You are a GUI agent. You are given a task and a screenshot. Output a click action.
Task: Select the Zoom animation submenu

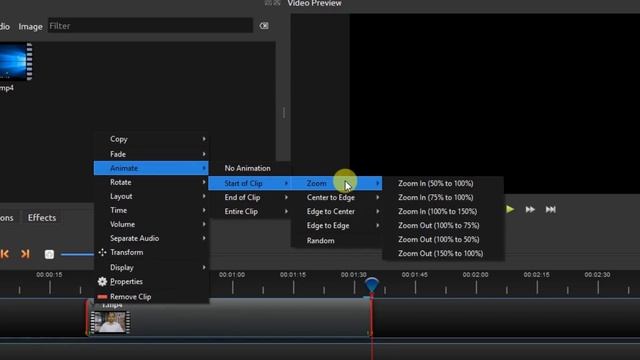(x=337, y=184)
